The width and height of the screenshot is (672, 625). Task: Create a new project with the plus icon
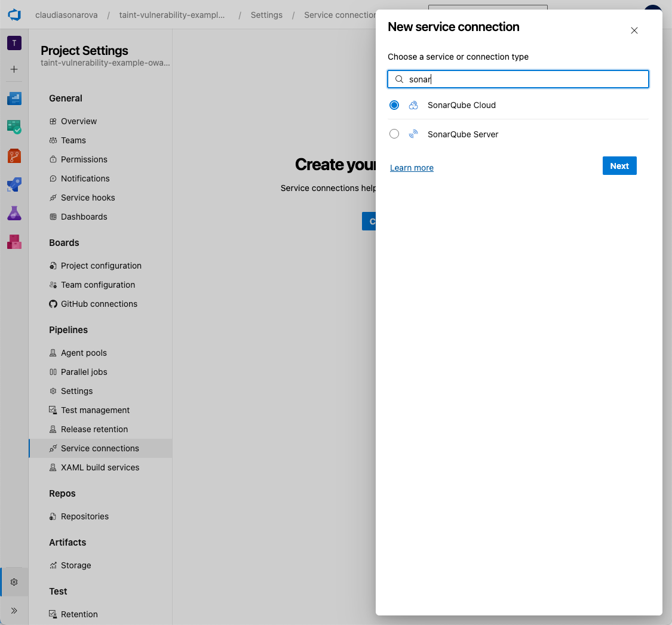point(14,69)
